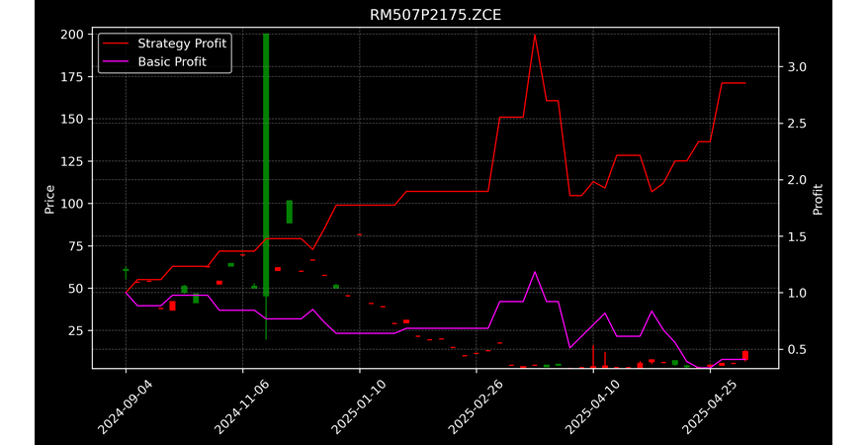Click the 150 tick on Price axis
Screen dimensions: 868x445
(x=72, y=119)
